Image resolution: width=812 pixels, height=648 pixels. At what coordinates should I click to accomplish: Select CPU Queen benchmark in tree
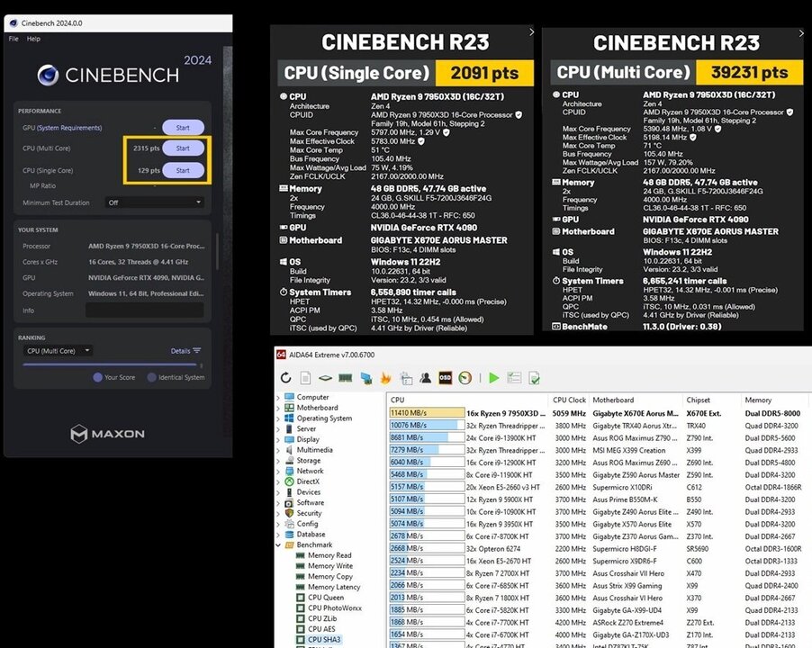(326, 597)
